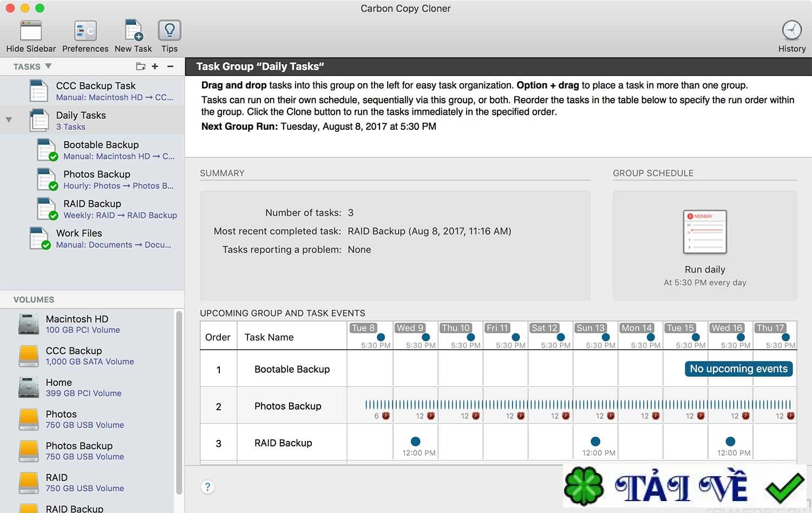The width and height of the screenshot is (812, 513).
Task: Collapse the Daily Tasks group triangle
Action: tap(9, 120)
